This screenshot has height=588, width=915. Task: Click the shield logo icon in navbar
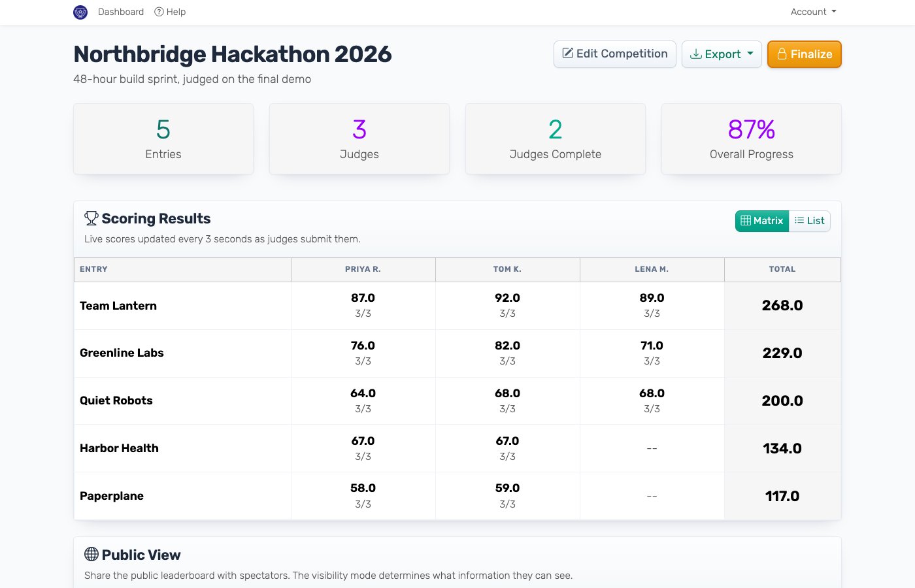(80, 12)
